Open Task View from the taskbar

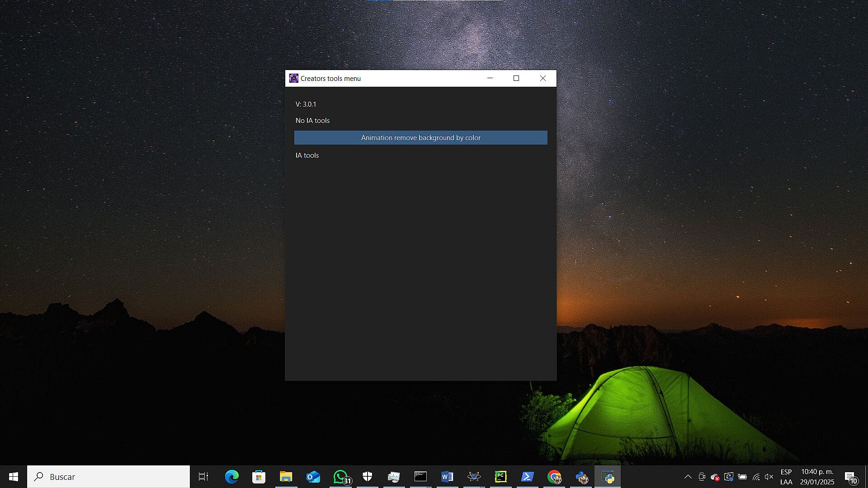click(x=203, y=477)
